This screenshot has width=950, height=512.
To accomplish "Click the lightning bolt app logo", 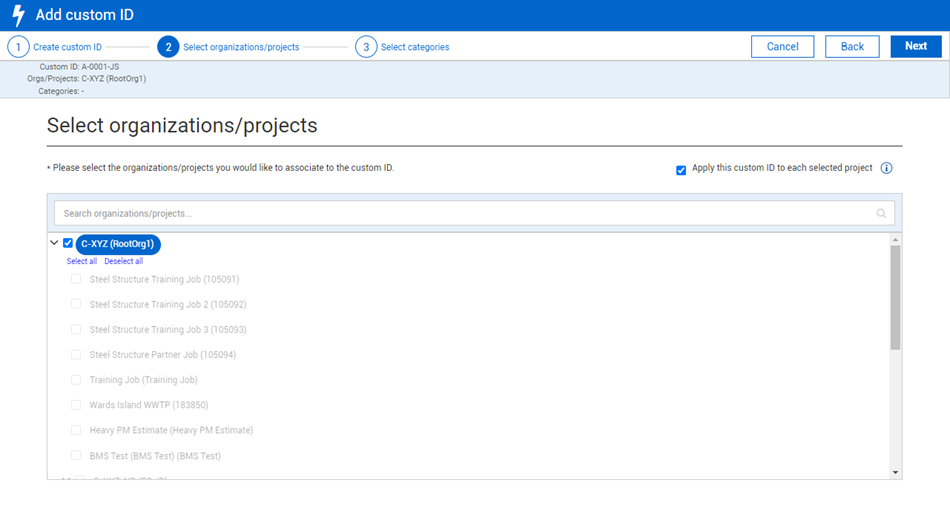I will pyautogui.click(x=18, y=15).
